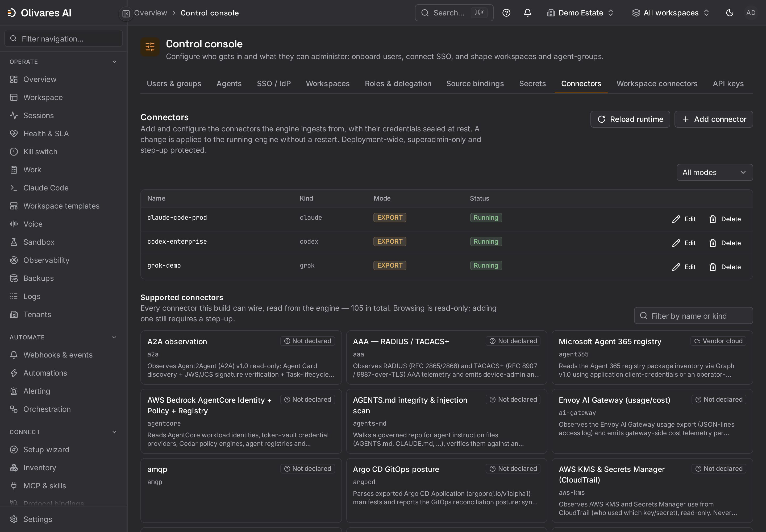Open MCP & skills page
The image size is (766, 532).
click(x=63, y=486)
